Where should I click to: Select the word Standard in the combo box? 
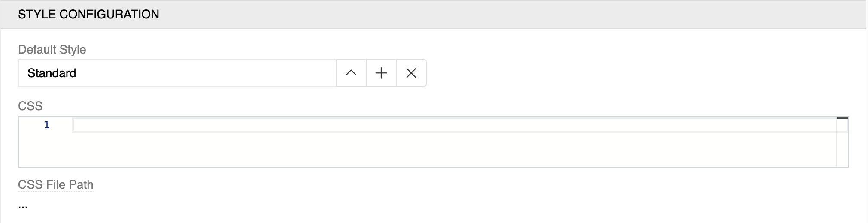(x=52, y=73)
